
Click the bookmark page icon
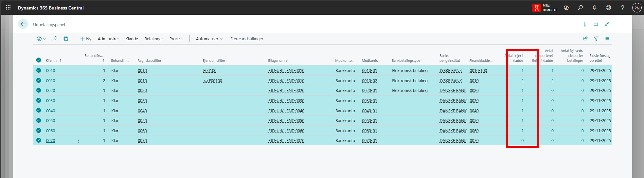[585, 24]
